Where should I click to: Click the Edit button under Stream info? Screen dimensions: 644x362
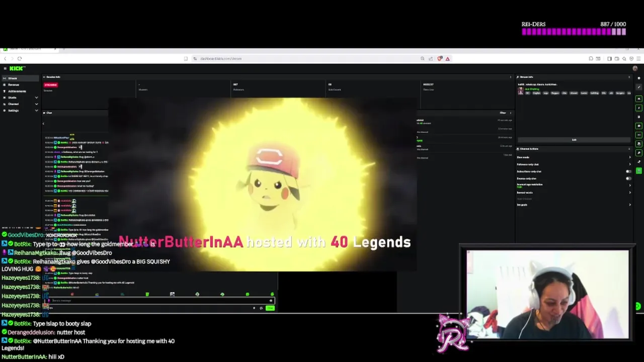(x=574, y=140)
